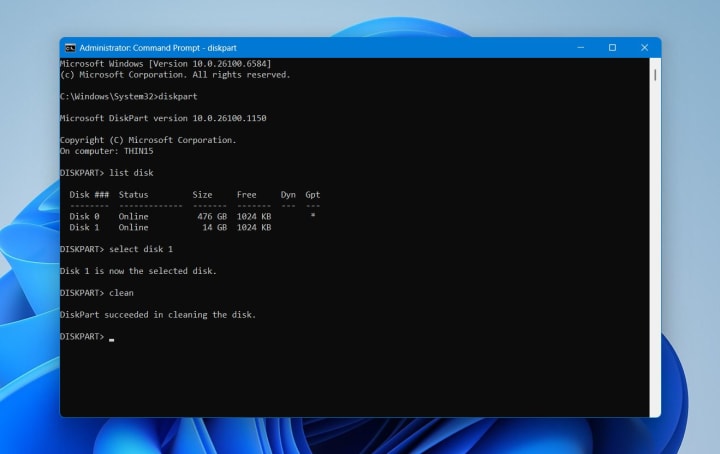720x454 pixels.
Task: Click the Gpt asterisk for Disk 0
Action: (x=313, y=215)
